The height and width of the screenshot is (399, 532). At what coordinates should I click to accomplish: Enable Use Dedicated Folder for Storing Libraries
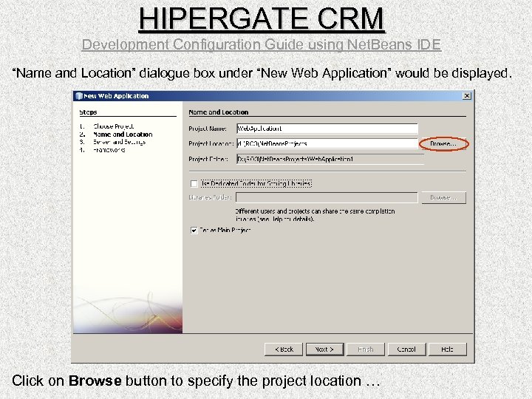click(194, 183)
